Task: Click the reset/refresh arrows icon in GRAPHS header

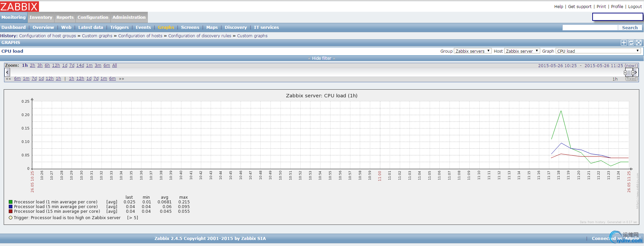Action: [631, 43]
